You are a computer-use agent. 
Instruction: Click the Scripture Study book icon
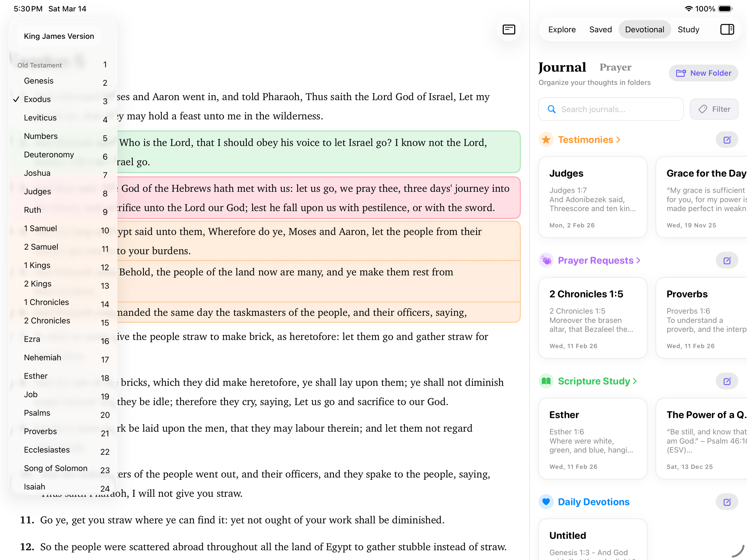click(546, 381)
